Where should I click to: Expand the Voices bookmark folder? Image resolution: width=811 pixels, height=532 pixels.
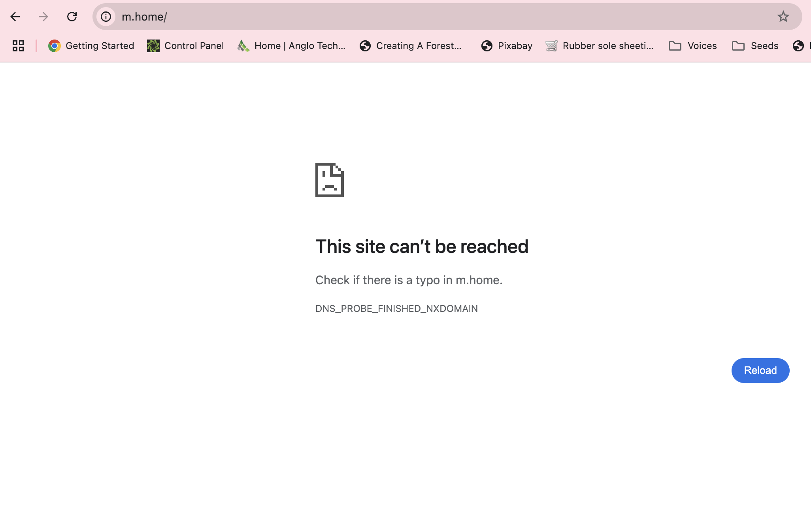[x=692, y=46]
